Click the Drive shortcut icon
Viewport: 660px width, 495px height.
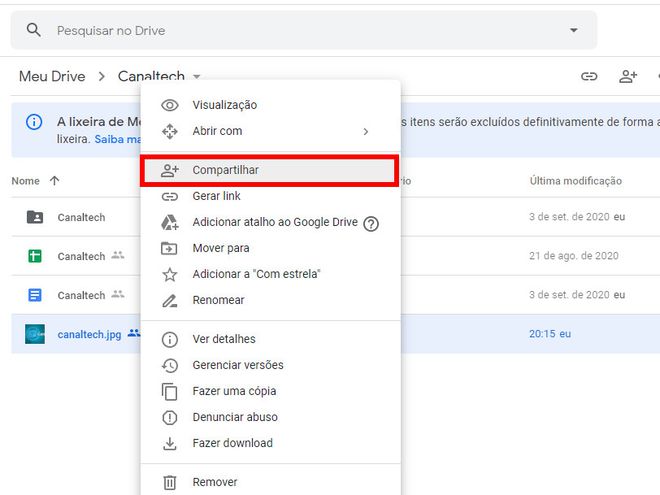tap(170, 223)
